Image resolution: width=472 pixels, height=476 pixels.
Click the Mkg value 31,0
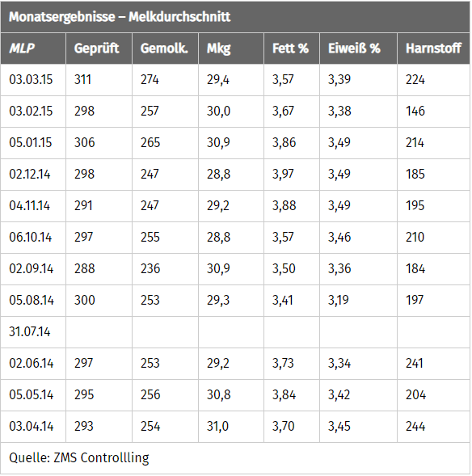point(217,426)
